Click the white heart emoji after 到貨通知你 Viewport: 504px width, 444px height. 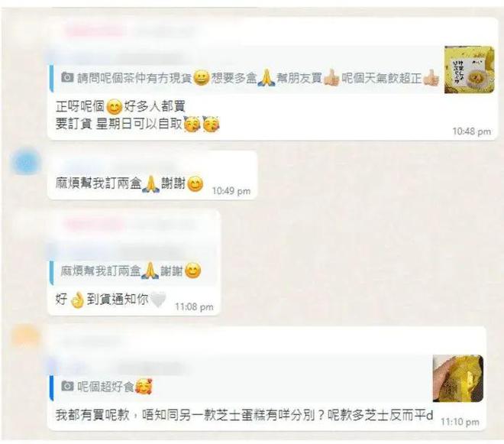158,300
